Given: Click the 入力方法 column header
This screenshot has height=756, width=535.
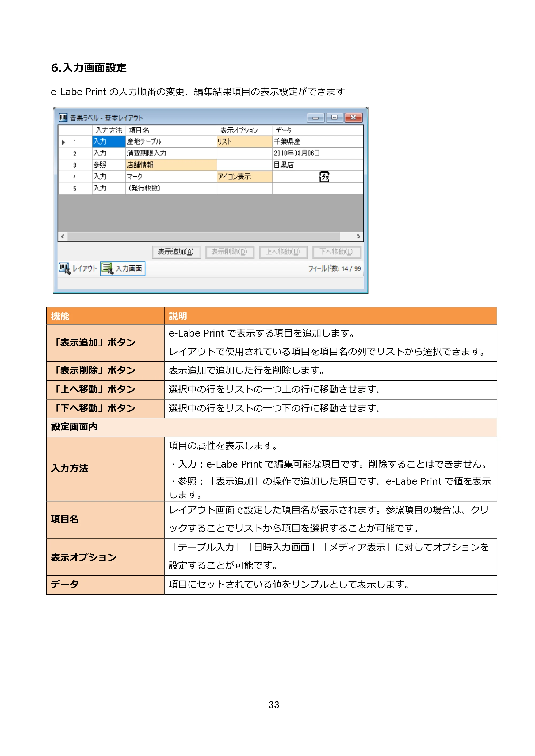Looking at the screenshot, I should click(x=109, y=130).
